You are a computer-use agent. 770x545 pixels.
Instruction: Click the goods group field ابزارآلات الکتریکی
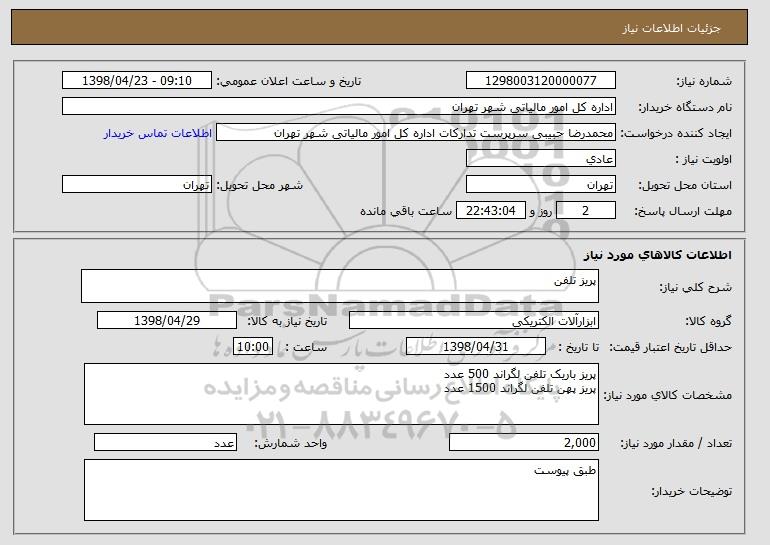[474, 321]
